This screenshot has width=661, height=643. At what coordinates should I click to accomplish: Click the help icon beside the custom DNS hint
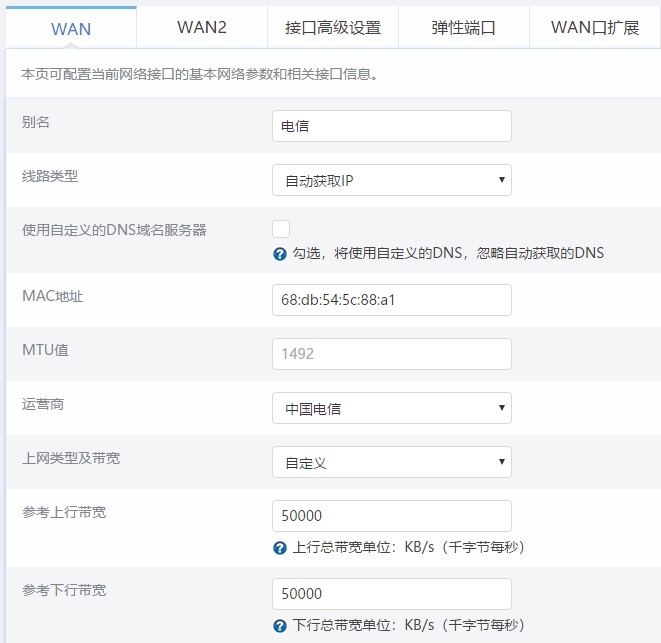(x=280, y=253)
